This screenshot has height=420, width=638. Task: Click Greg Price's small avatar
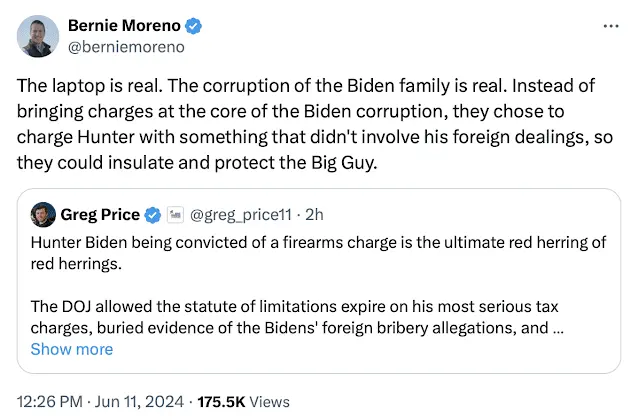(x=43, y=214)
